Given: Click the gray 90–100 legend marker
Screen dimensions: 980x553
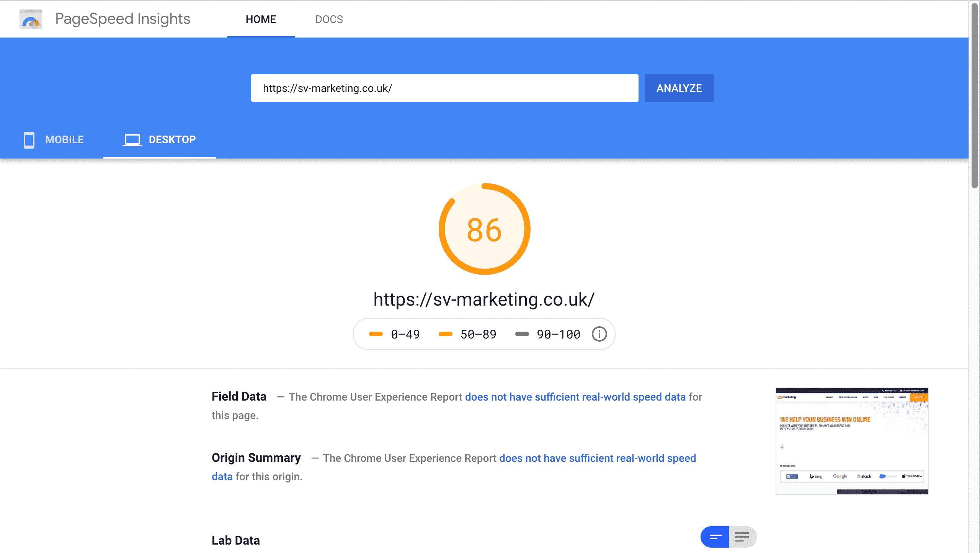Looking at the screenshot, I should [x=522, y=334].
